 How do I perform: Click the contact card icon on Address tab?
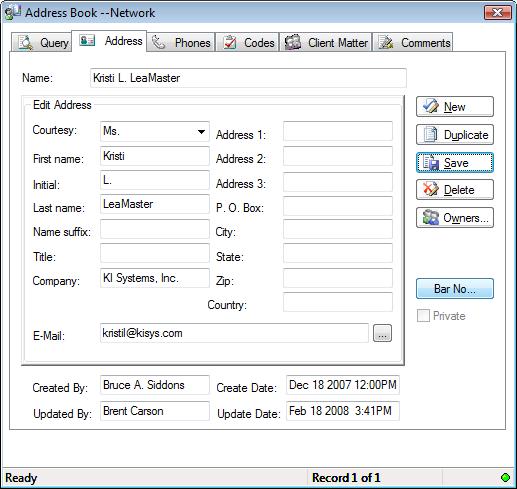pos(87,40)
